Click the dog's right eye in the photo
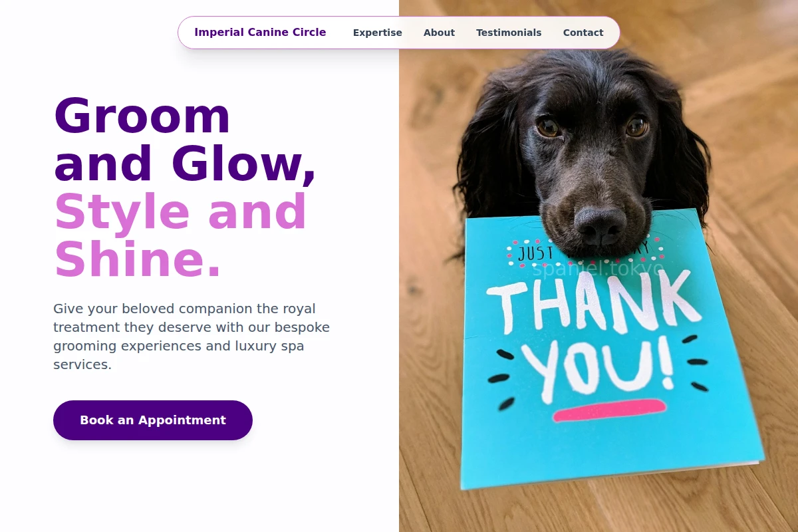The width and height of the screenshot is (798, 532). 636,126
